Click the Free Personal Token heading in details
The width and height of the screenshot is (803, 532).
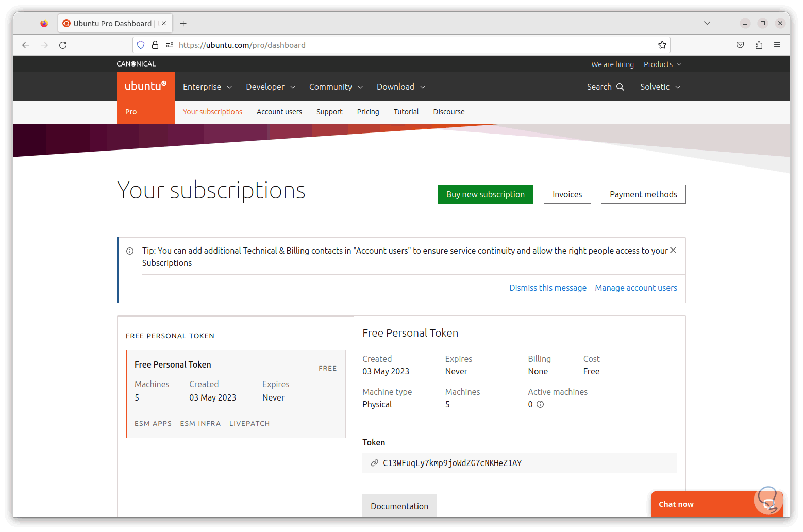pyautogui.click(x=410, y=334)
